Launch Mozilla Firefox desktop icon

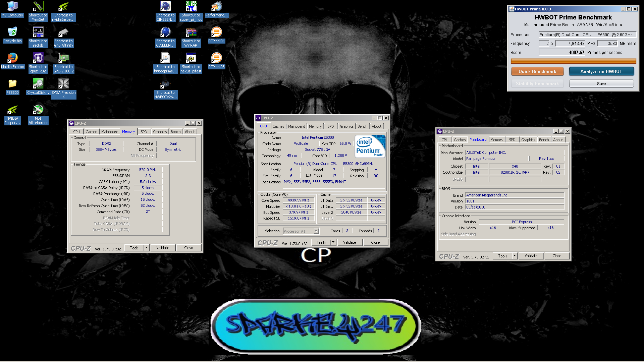tap(12, 61)
